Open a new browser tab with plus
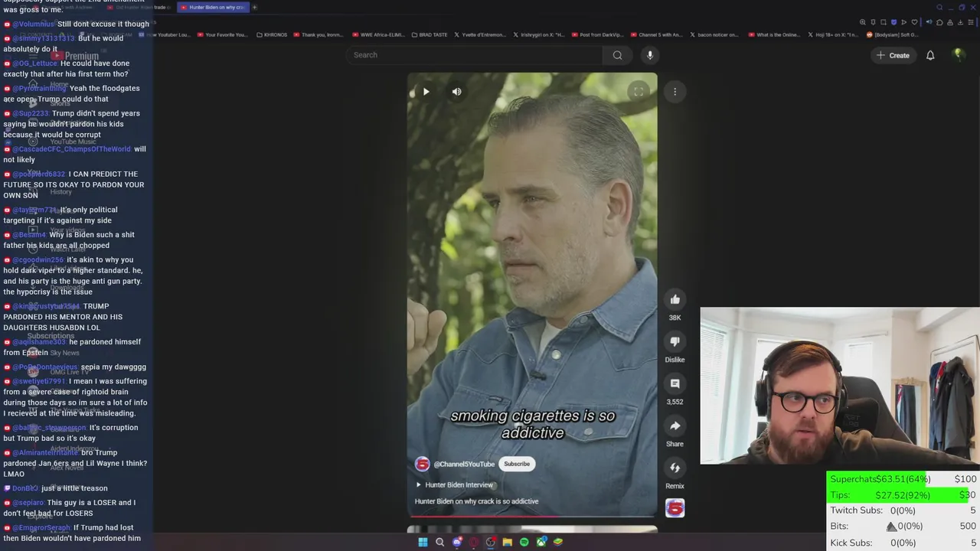Image resolution: width=980 pixels, height=551 pixels. coord(255,7)
